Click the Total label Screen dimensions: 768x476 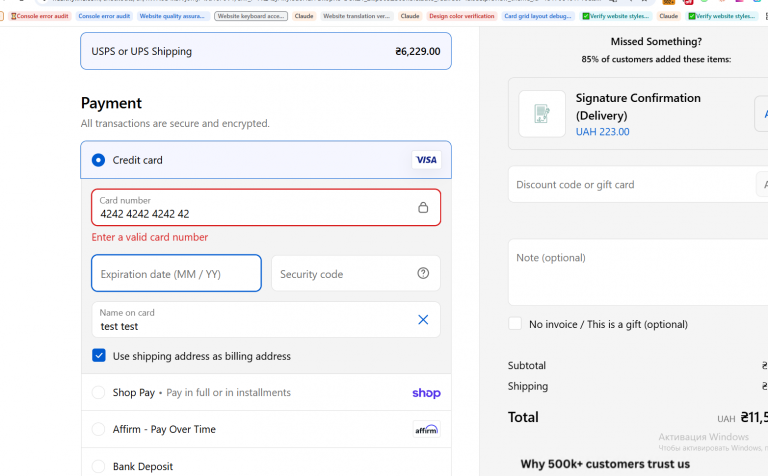(x=523, y=417)
